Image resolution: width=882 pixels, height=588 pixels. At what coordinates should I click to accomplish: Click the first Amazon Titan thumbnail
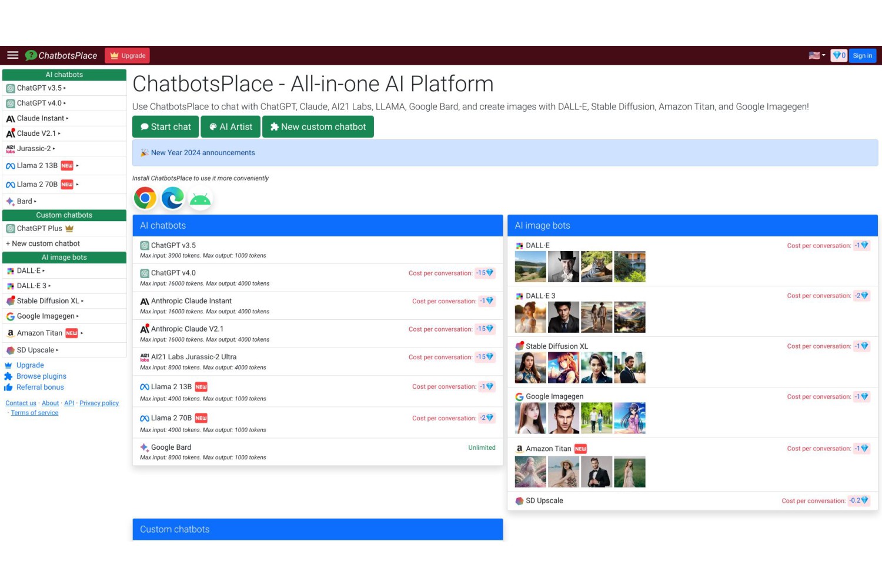pyautogui.click(x=530, y=472)
